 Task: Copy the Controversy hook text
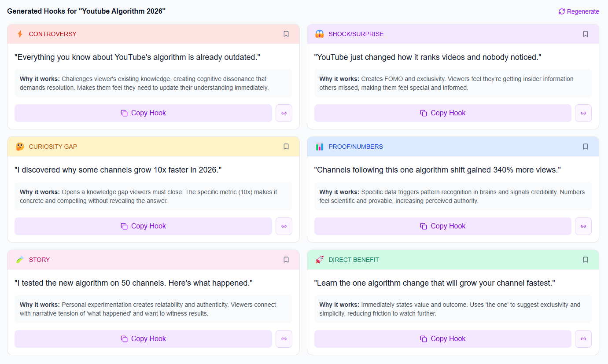point(143,113)
